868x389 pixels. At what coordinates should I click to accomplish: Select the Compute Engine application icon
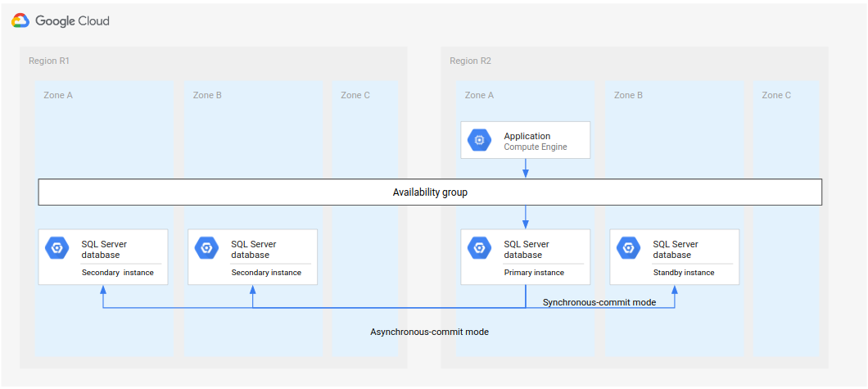(480, 141)
